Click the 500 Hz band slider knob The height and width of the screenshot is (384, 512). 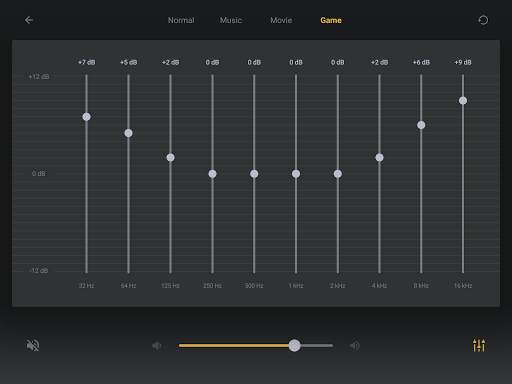254,174
